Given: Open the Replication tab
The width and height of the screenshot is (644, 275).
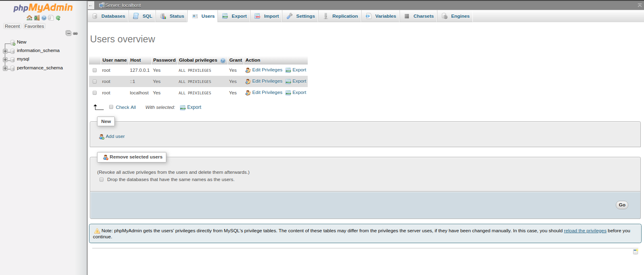Looking at the screenshot, I should tap(340, 16).
